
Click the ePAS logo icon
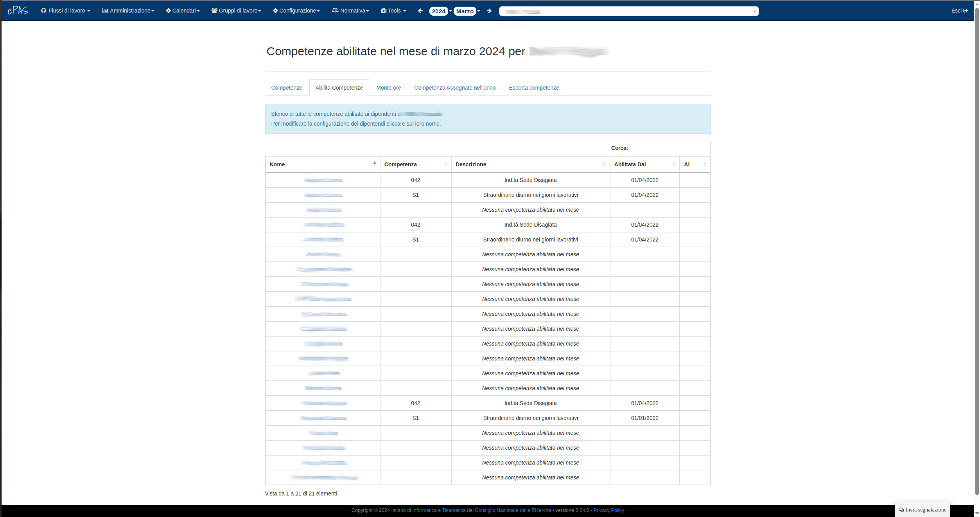click(x=18, y=11)
